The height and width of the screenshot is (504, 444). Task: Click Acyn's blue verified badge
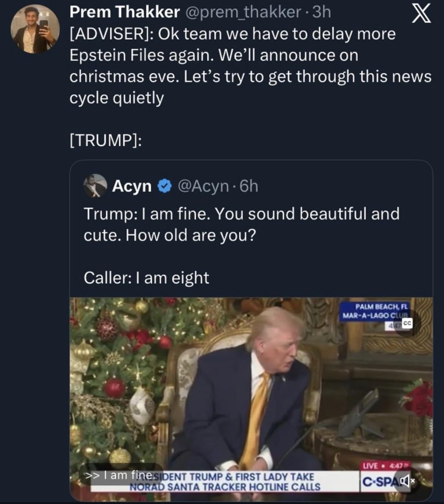pyautogui.click(x=164, y=186)
